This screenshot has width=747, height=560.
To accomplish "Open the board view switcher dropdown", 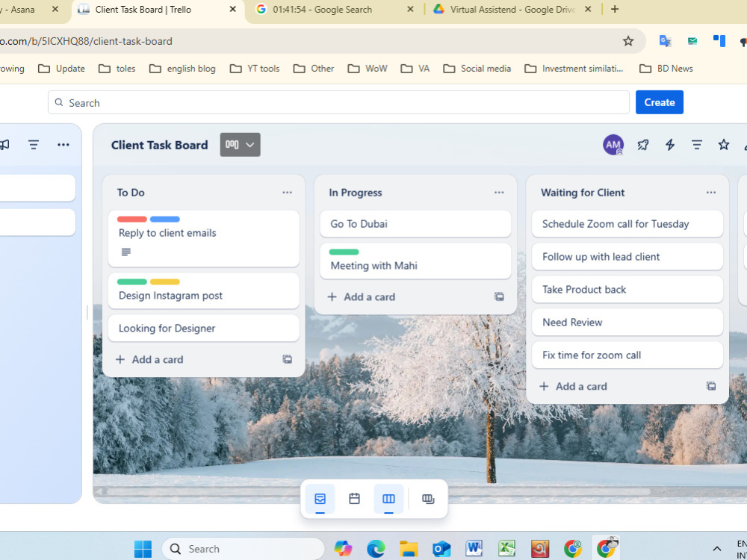I will (x=240, y=145).
